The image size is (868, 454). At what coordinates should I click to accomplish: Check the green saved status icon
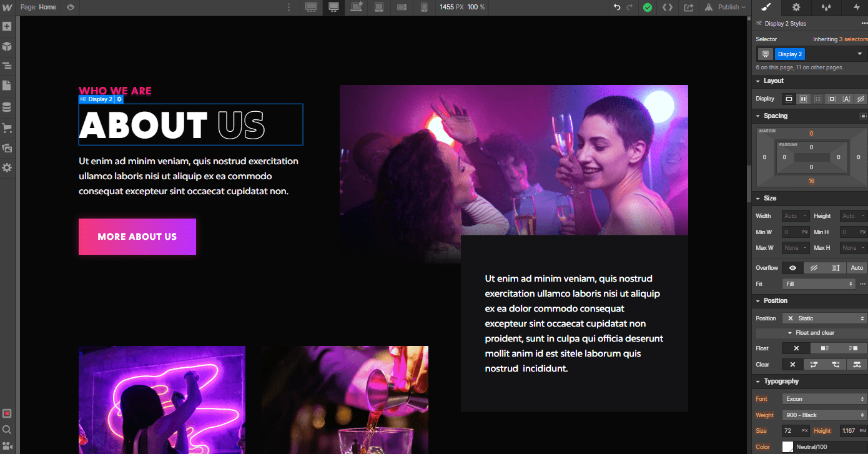[x=648, y=7]
